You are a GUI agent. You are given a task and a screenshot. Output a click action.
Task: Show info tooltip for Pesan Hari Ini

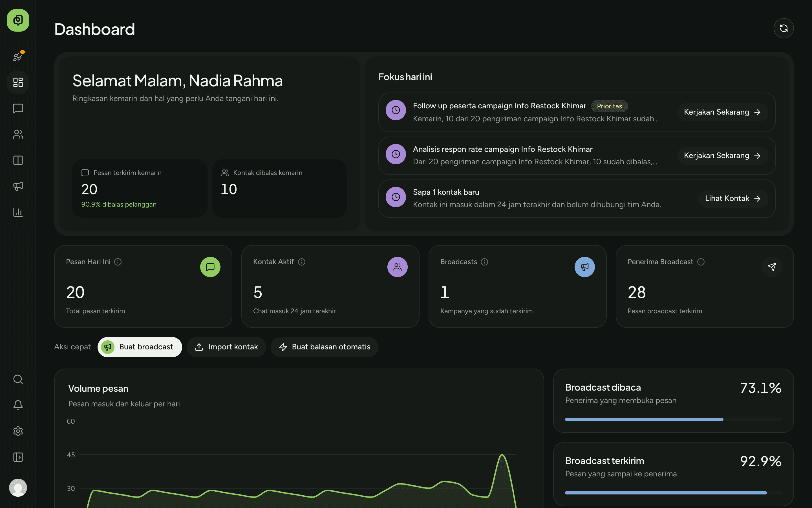pos(118,262)
